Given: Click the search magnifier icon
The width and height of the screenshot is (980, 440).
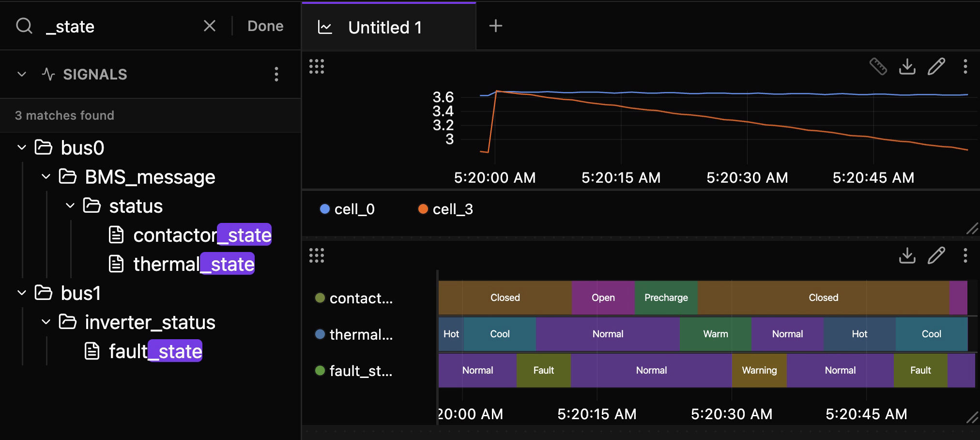Looking at the screenshot, I should point(24,26).
